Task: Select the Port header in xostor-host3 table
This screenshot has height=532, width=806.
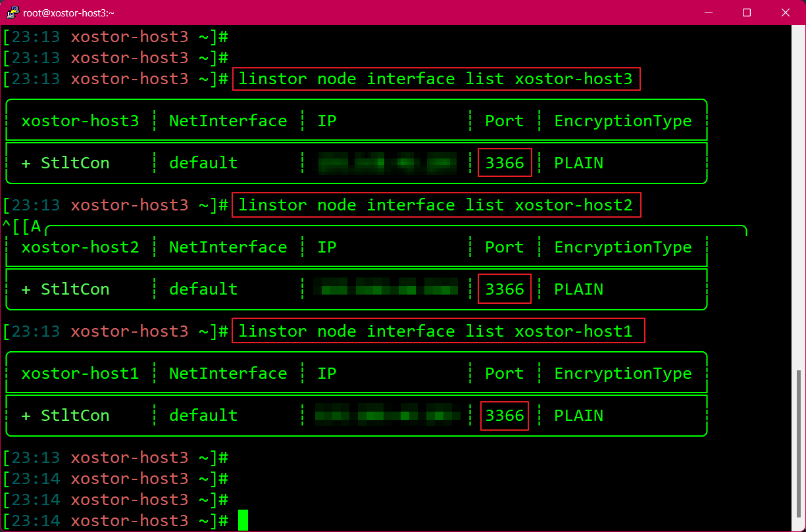Action: (x=505, y=121)
